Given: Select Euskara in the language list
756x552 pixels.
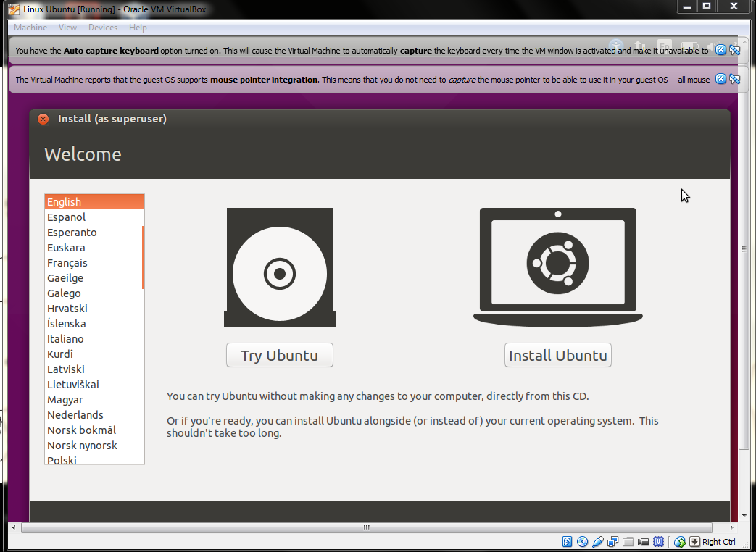Looking at the screenshot, I should point(94,248).
